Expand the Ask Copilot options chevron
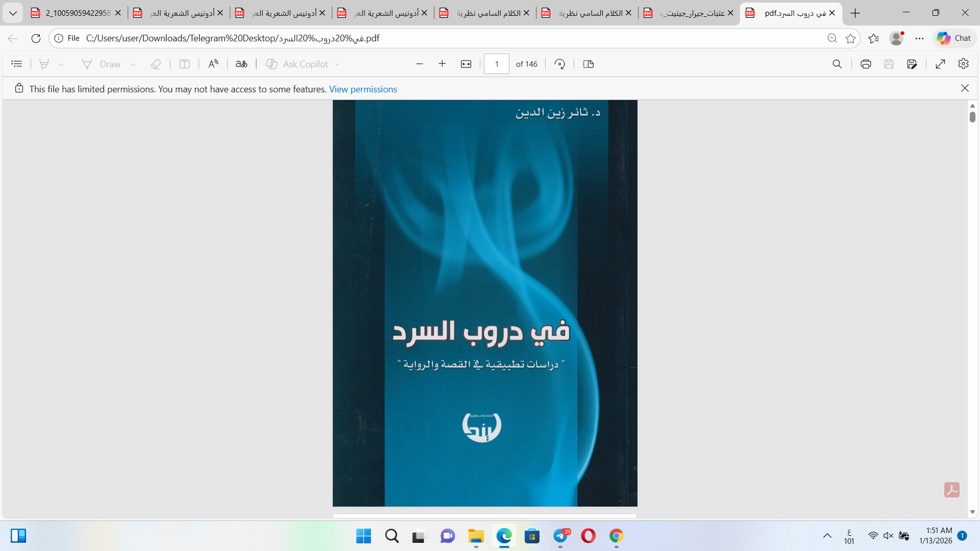The height and width of the screenshot is (551, 980). [337, 64]
